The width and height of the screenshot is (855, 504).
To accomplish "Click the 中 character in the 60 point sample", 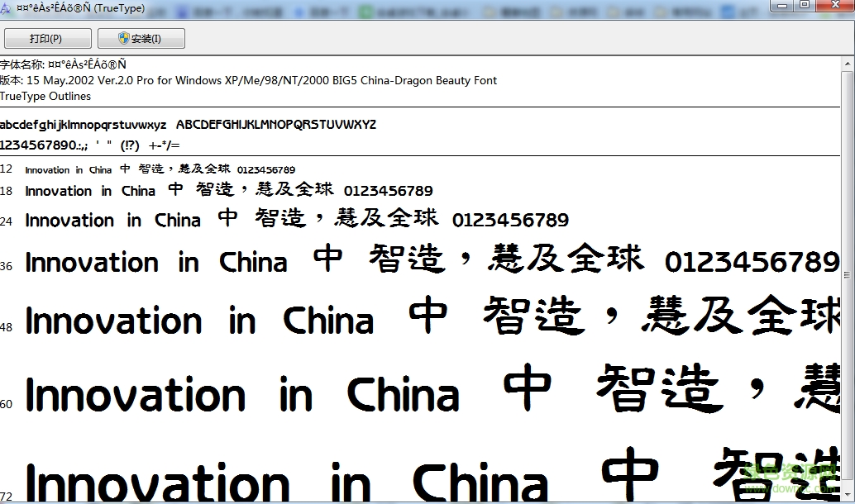I will pos(527,390).
